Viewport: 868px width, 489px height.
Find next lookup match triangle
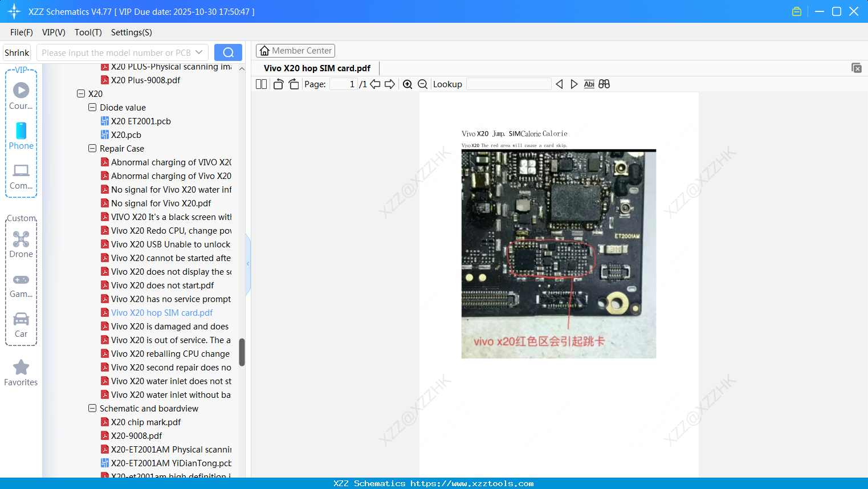point(574,84)
